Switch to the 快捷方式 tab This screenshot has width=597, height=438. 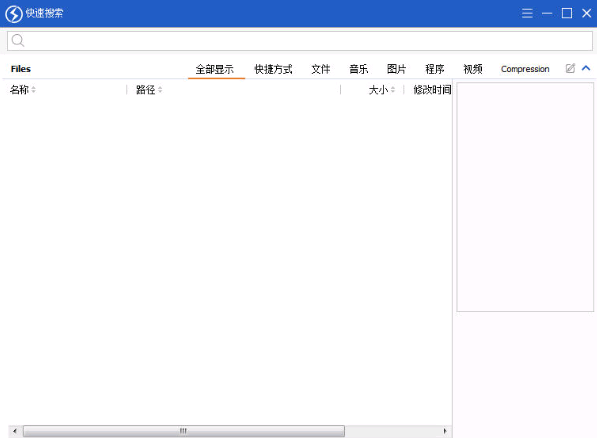click(273, 69)
